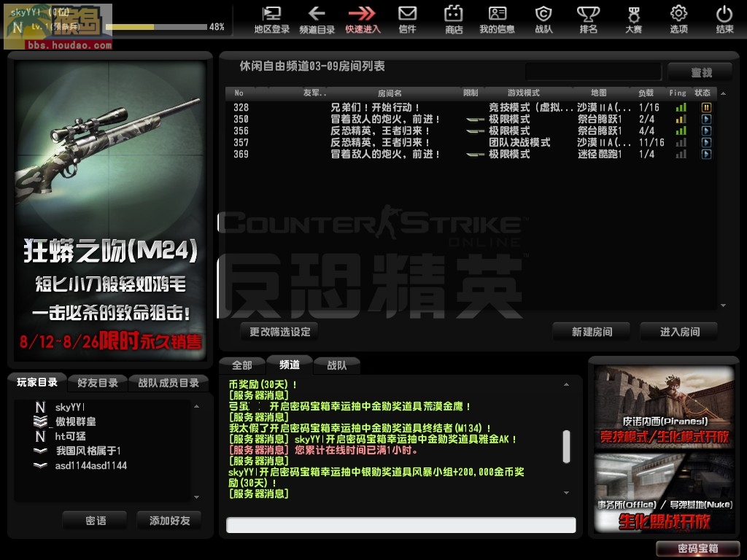
Task: Click the chat scrollbar thumb
Action: pos(566,447)
